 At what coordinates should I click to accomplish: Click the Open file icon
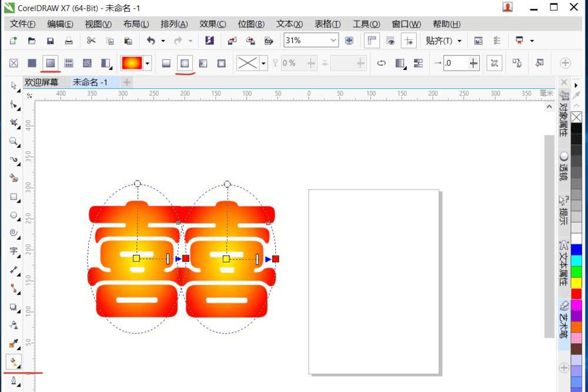coord(32,41)
